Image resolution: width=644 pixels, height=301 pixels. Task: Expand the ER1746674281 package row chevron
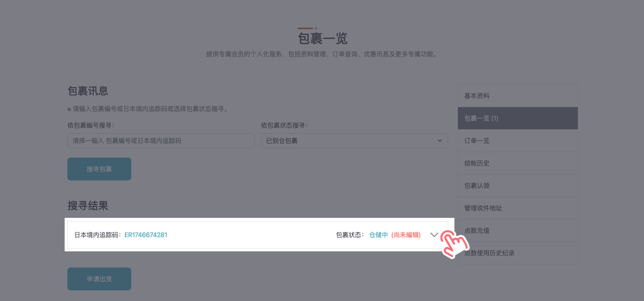[x=434, y=235]
